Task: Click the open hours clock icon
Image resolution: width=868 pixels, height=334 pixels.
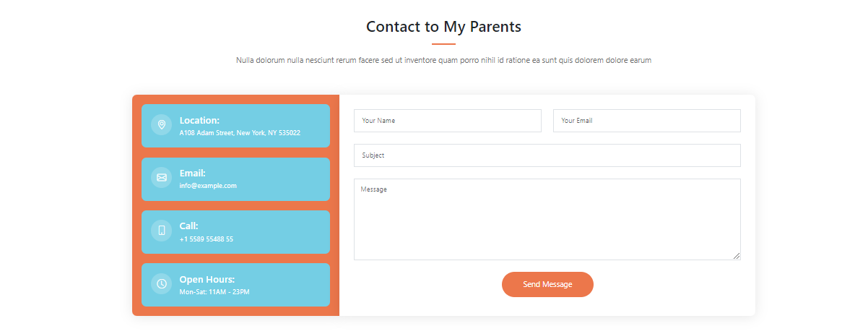Action: (x=162, y=284)
